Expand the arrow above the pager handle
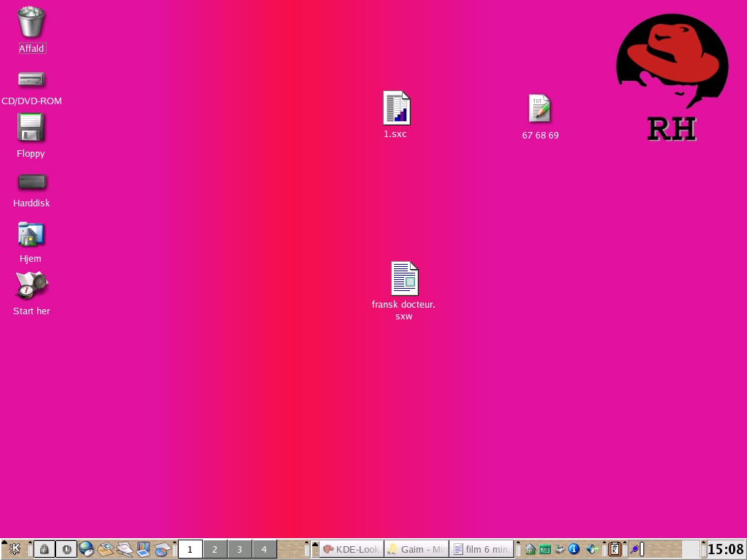The width and height of the screenshot is (747, 560). pos(175,542)
